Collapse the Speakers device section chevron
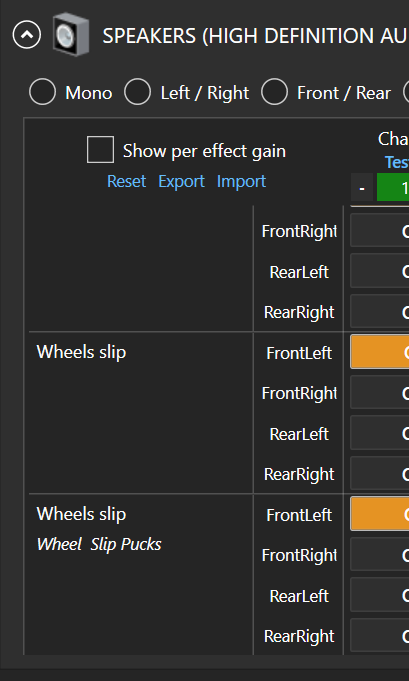 (x=27, y=34)
